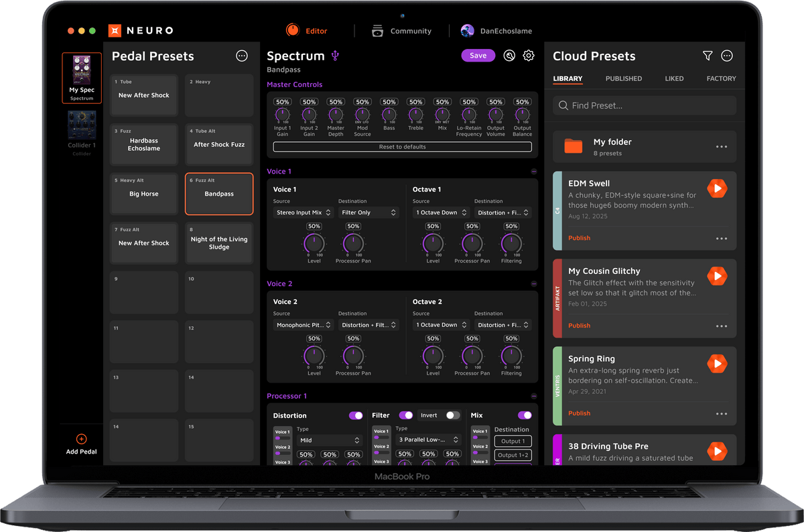Collapse the Processor 1 section
The height and width of the screenshot is (532, 804).
coord(533,396)
